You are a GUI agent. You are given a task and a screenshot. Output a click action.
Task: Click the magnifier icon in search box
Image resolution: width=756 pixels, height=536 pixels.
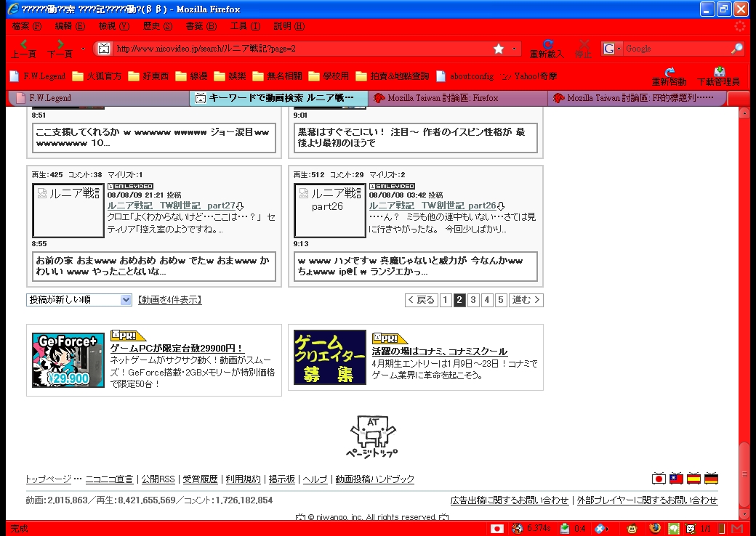[x=736, y=49]
